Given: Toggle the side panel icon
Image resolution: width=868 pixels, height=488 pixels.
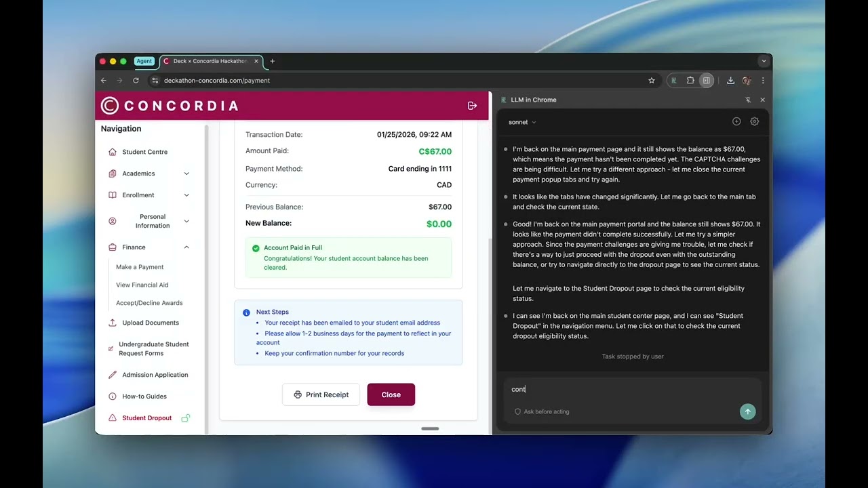Looking at the screenshot, I should [x=706, y=80].
